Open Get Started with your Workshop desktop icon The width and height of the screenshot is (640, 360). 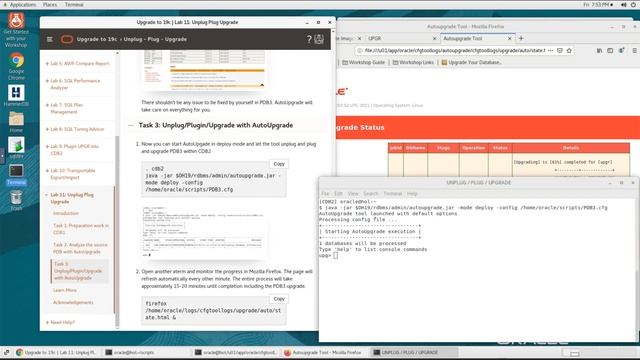(16, 30)
